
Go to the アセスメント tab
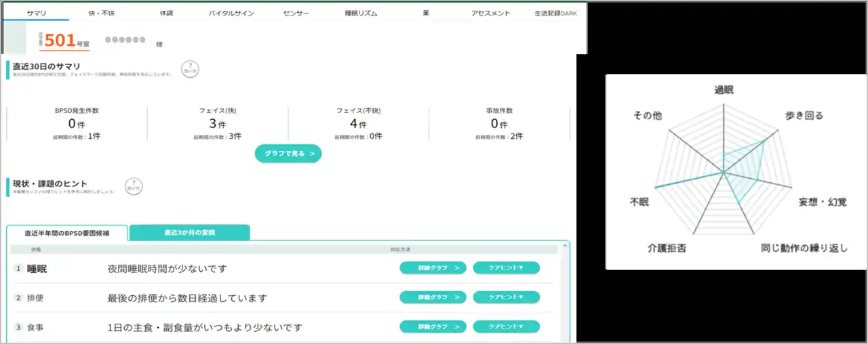490,13
